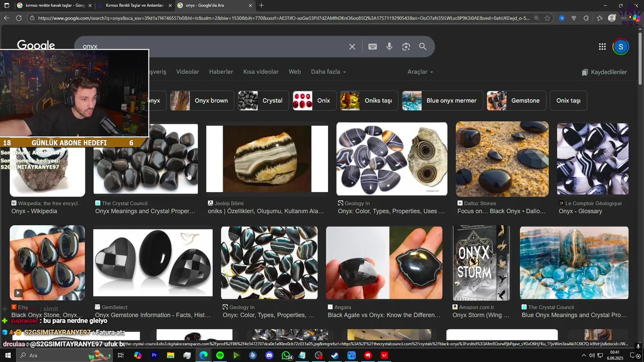Open the blue onyx stones thumbnail
Image resolution: width=644 pixels, height=362 pixels.
[574, 263]
